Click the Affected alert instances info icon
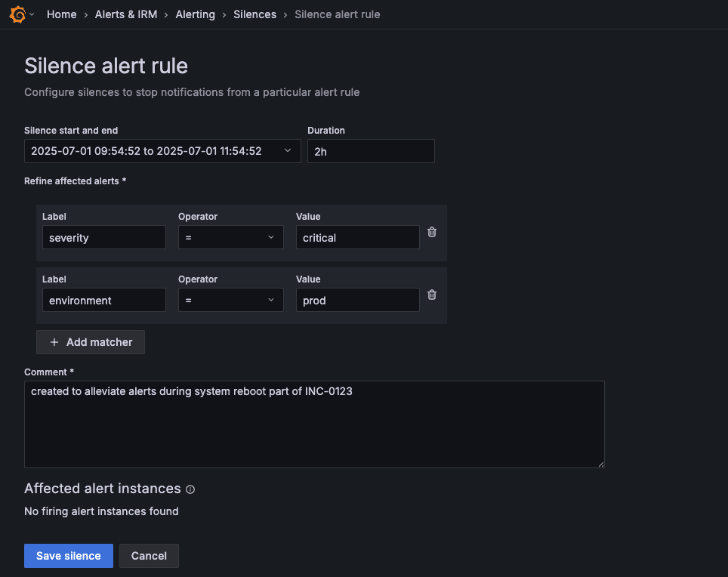 (190, 489)
